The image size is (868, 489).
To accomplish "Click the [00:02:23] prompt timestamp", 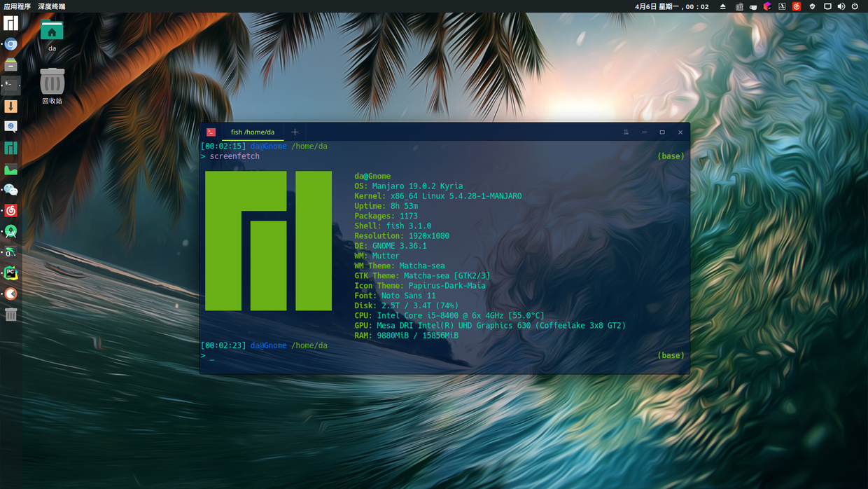I will [223, 345].
